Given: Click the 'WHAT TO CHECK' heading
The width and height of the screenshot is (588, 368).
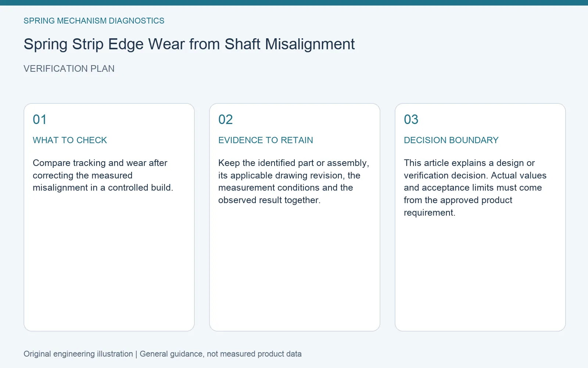Looking at the screenshot, I should click(x=70, y=140).
